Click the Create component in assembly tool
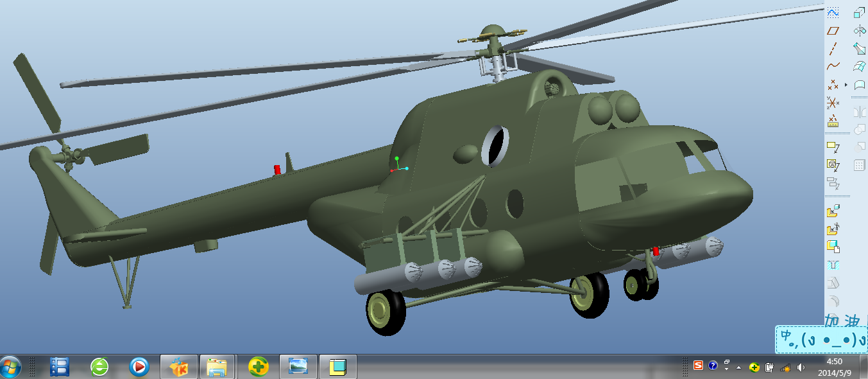 833,228
